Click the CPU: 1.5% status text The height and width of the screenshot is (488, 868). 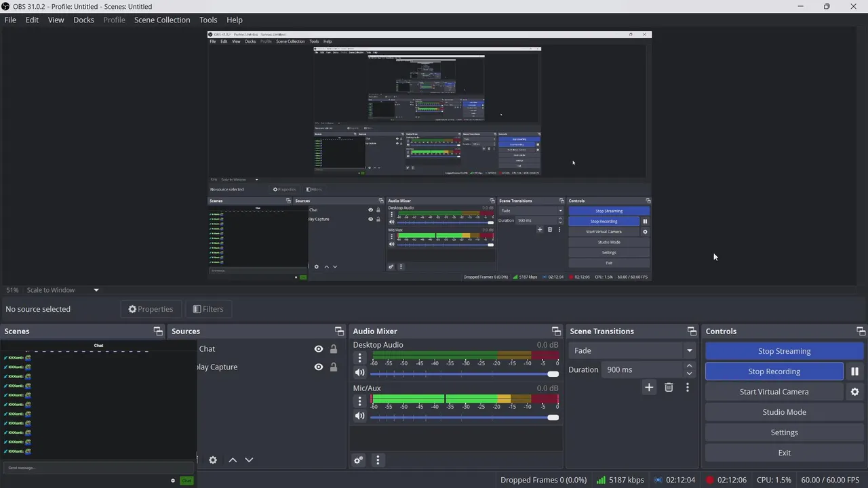(x=774, y=480)
